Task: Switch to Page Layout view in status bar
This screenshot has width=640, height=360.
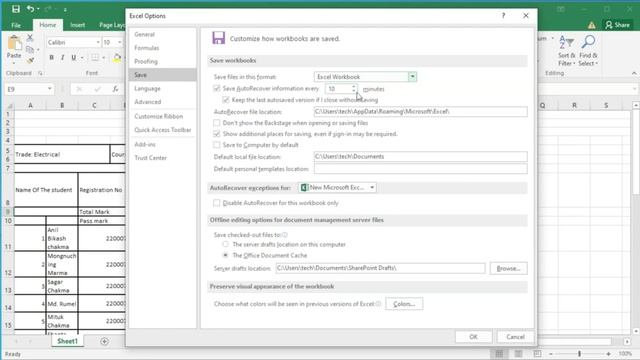Action: pyautogui.click(x=518, y=354)
